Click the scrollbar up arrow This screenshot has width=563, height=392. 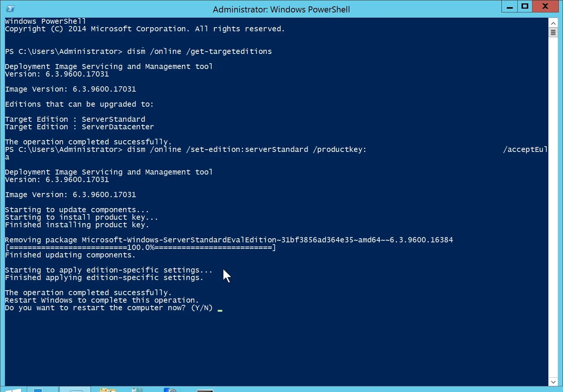(553, 23)
